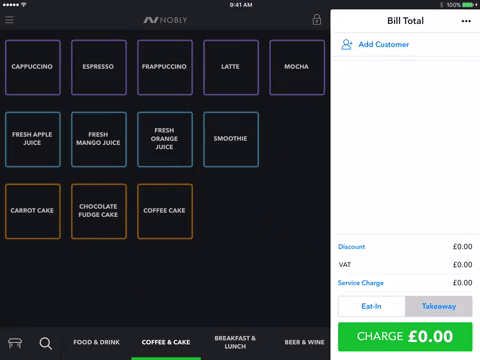Tap the Mocha product tile
480x360 pixels.
(x=297, y=67)
